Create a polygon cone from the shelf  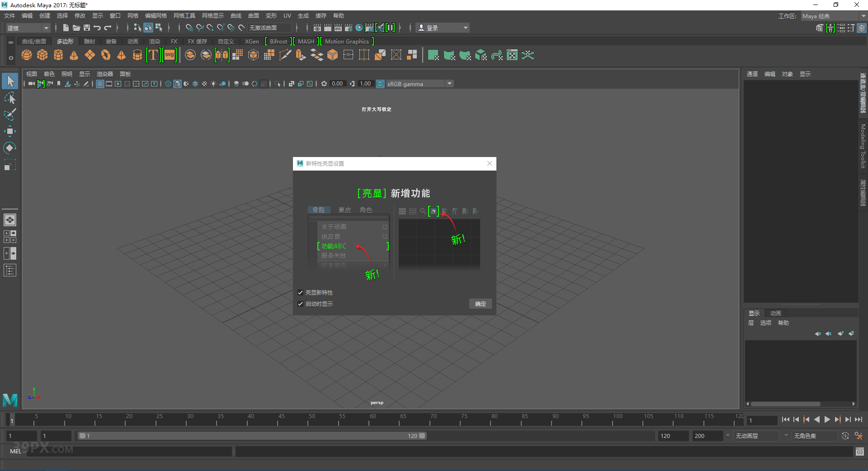click(x=74, y=55)
